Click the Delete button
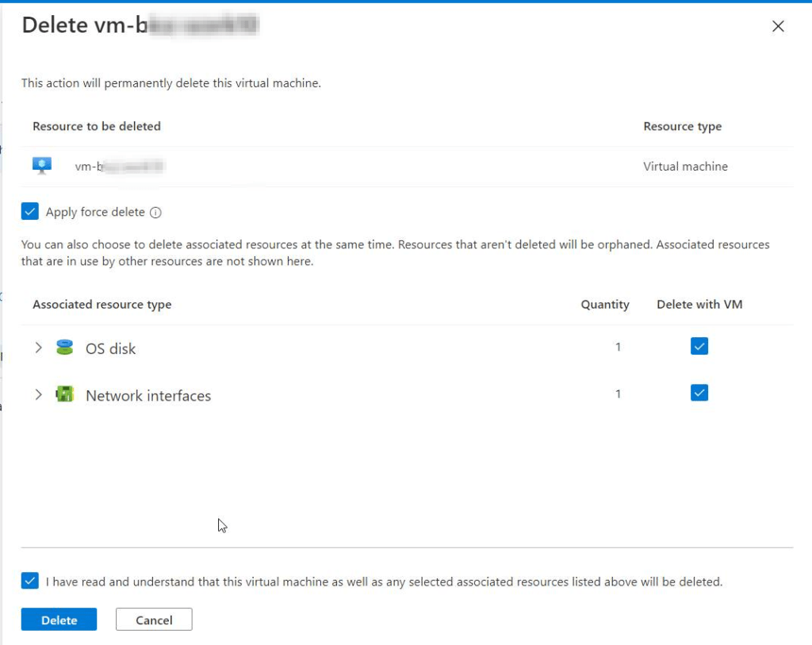The width and height of the screenshot is (812, 645). [59, 620]
